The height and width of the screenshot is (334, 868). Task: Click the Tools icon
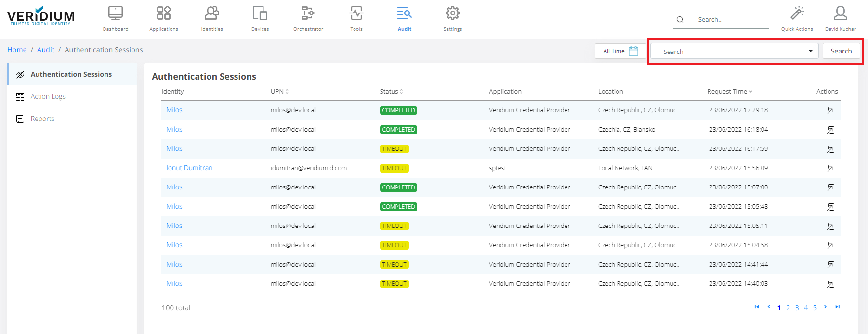coord(356,13)
